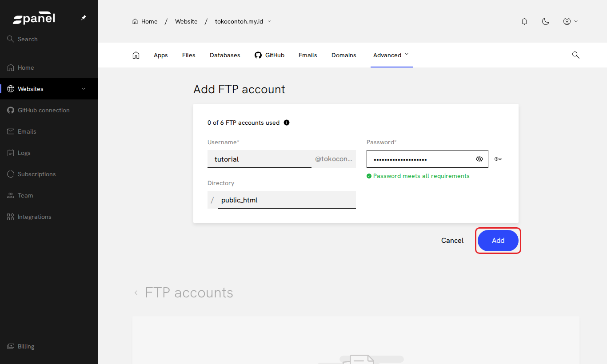Viewport: 607px width, 364px height.
Task: Generate a password with the key icon
Action: pyautogui.click(x=498, y=159)
